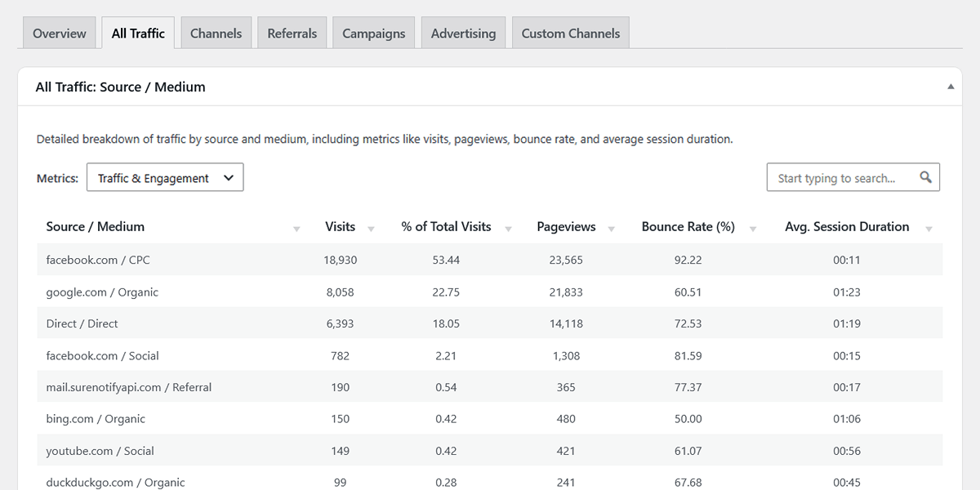
Task: Open the Overview tab
Action: click(x=60, y=33)
